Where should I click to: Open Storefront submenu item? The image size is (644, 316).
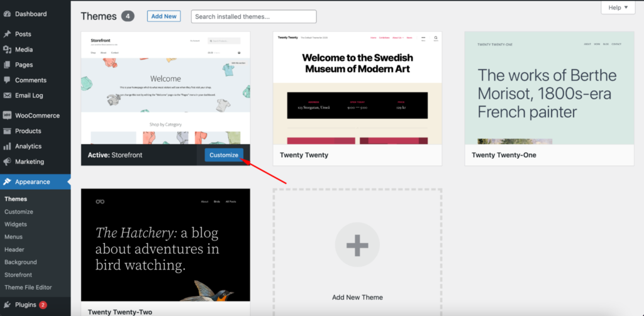(18, 275)
